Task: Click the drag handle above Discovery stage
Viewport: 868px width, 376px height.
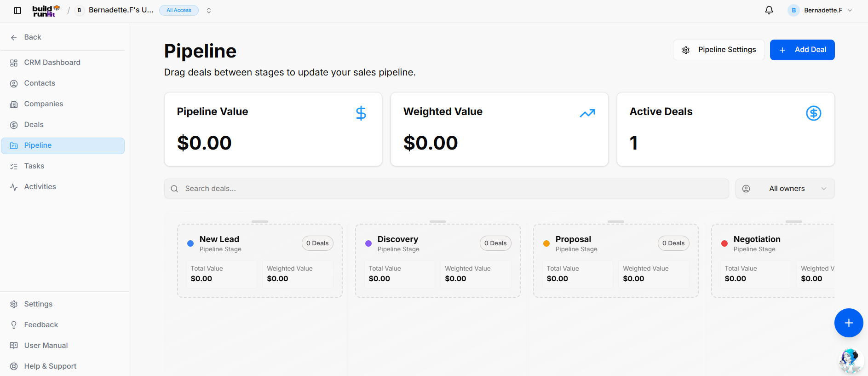Action: [x=438, y=222]
